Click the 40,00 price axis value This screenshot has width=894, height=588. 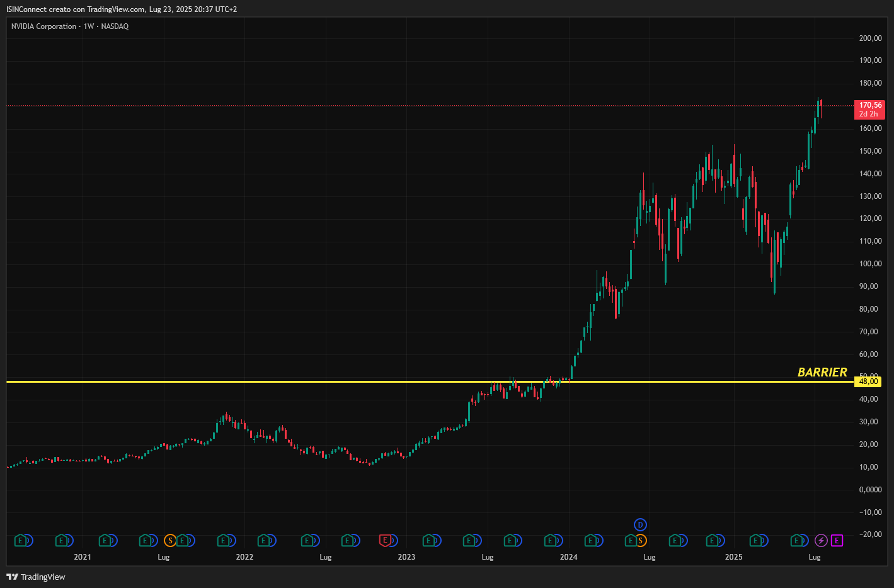[869, 399]
